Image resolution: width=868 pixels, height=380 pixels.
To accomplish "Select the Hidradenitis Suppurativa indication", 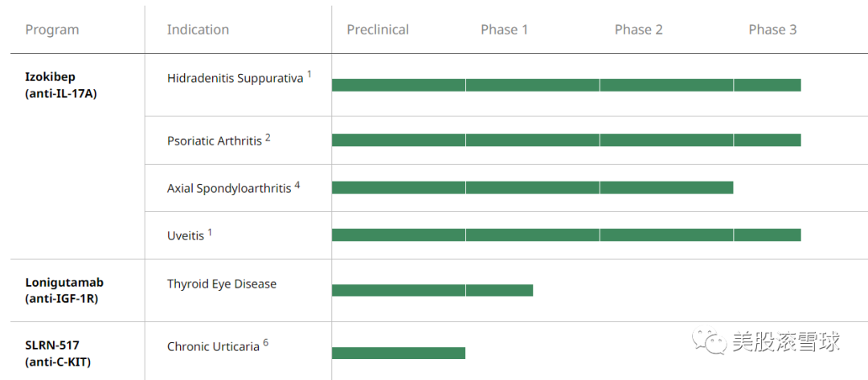I will (235, 79).
